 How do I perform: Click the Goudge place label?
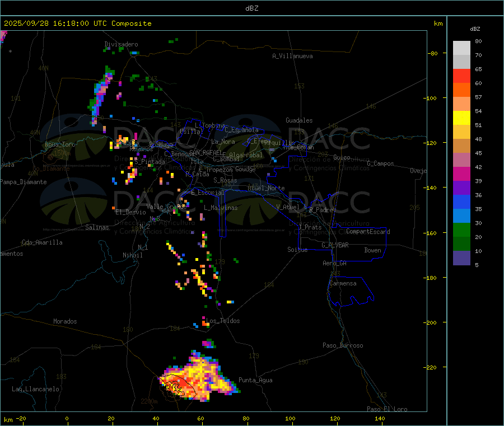pos(245,169)
